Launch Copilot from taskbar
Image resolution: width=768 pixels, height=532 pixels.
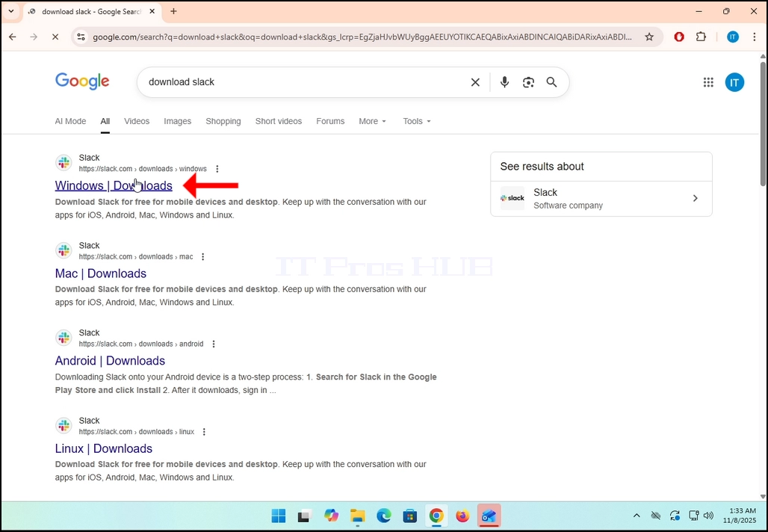(331, 516)
